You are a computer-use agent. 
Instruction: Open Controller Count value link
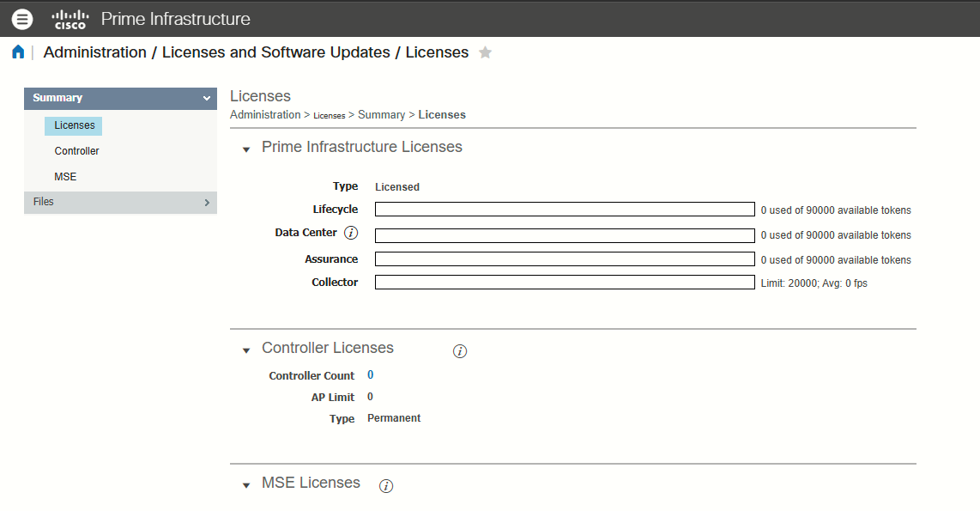coord(370,374)
